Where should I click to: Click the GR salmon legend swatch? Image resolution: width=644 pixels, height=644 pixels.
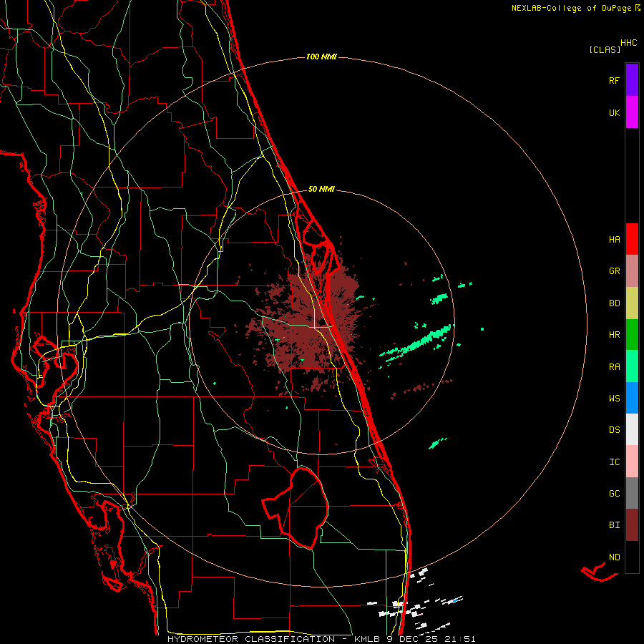coord(632,271)
